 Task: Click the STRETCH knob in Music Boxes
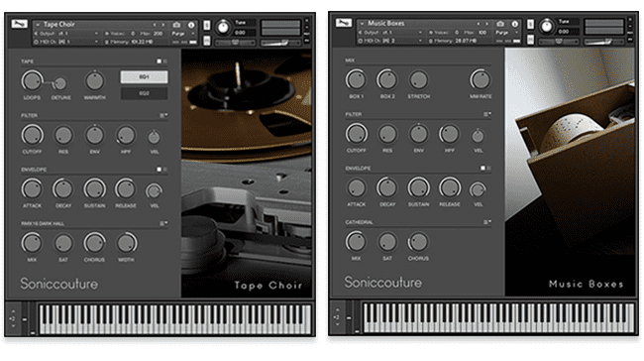418,79
